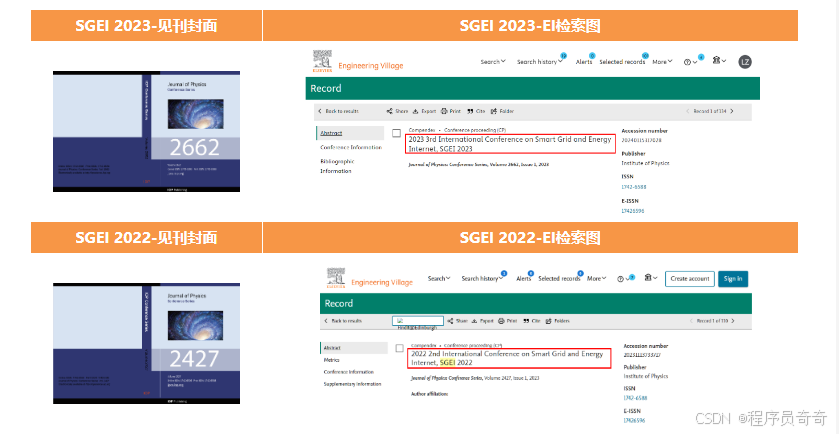Expand Search history menu in SGEI 2022 header
The width and height of the screenshot is (839, 434).
[482, 278]
